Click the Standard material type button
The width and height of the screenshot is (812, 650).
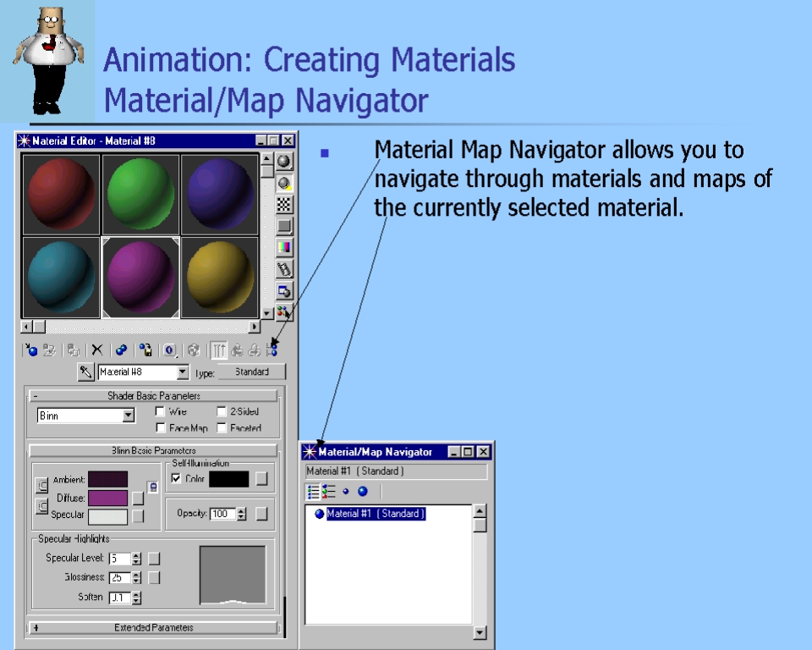tap(251, 372)
